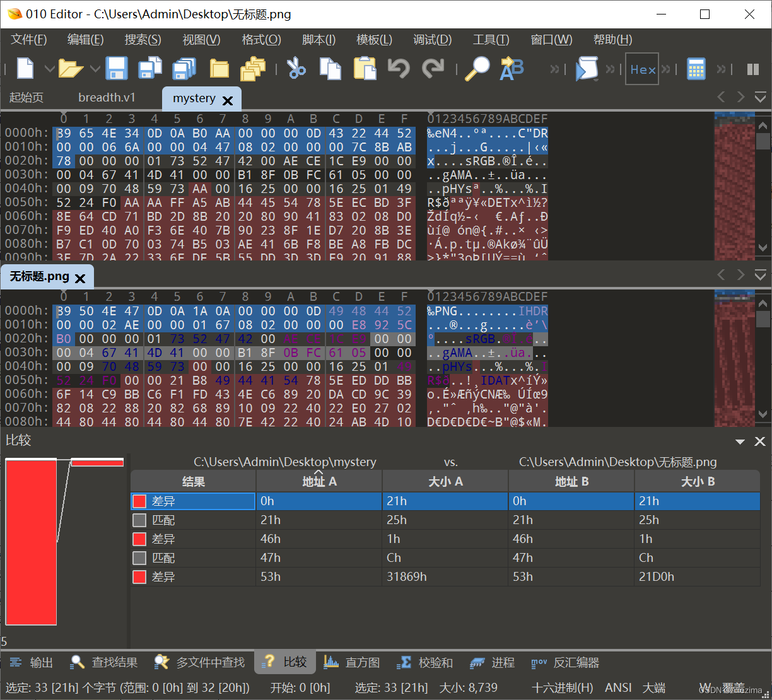This screenshot has height=700, width=772.
Task: Undo the last edit
Action: tap(399, 68)
